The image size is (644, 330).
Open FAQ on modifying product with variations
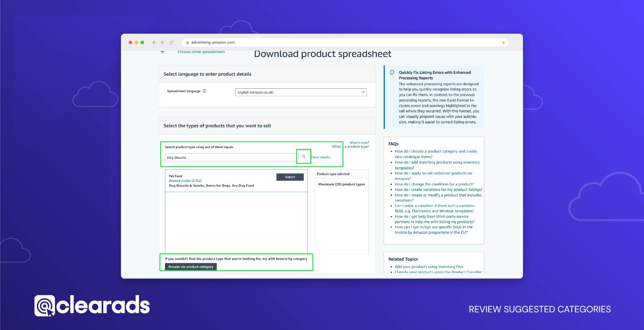tap(438, 198)
